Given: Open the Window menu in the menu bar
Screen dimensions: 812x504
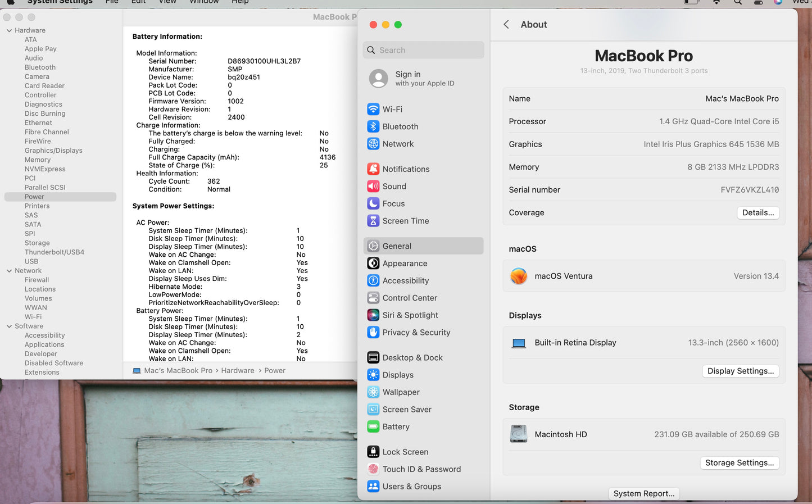Looking at the screenshot, I should tap(203, 2).
